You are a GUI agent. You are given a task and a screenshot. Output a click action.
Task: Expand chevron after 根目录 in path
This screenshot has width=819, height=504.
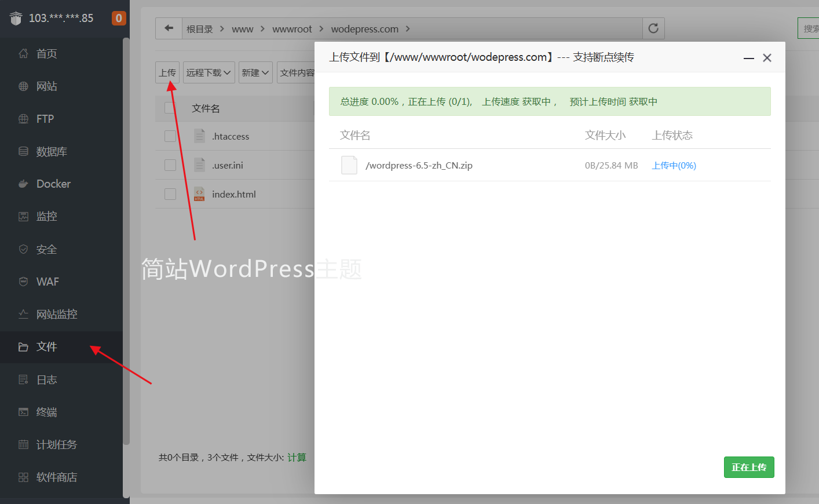click(222, 28)
